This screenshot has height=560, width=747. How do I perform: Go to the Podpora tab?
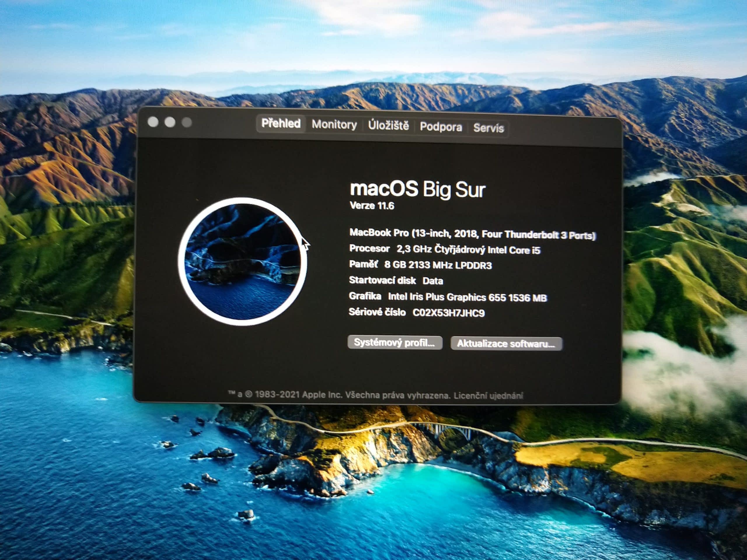441,127
